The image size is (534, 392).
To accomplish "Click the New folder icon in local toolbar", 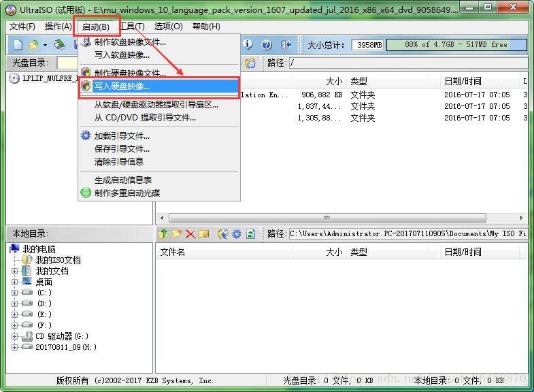I will pyautogui.click(x=177, y=233).
